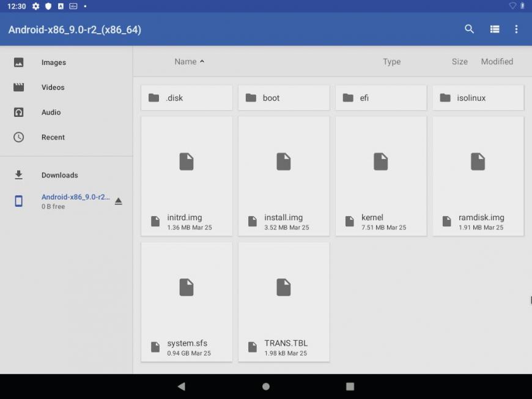Click the "3.52 MB Mar 25" details text

click(287, 228)
